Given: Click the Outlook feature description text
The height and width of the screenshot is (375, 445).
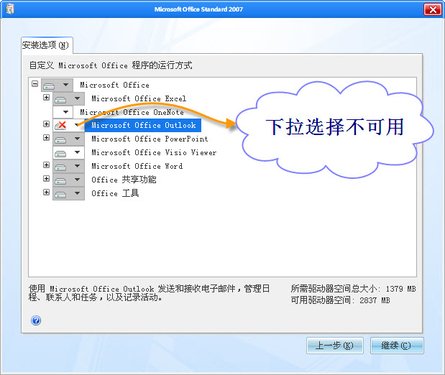Looking at the screenshot, I should pyautogui.click(x=149, y=293).
